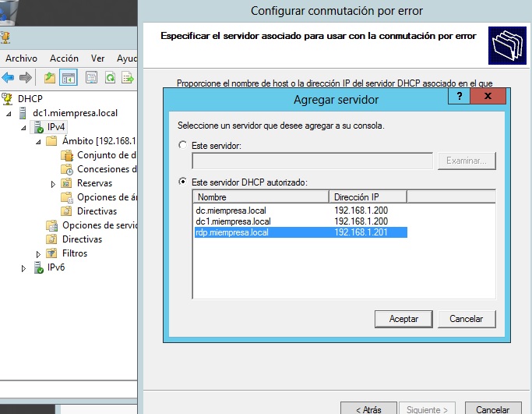Open the help button in Agregar servidor
Viewport: 532px width, 414px height.
[459, 97]
